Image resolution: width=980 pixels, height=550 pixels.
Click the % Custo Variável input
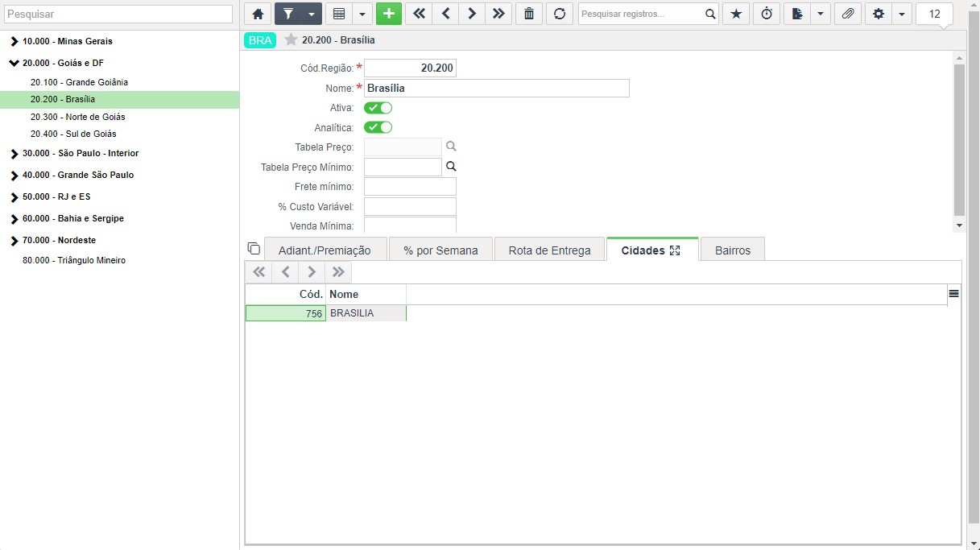tap(410, 206)
